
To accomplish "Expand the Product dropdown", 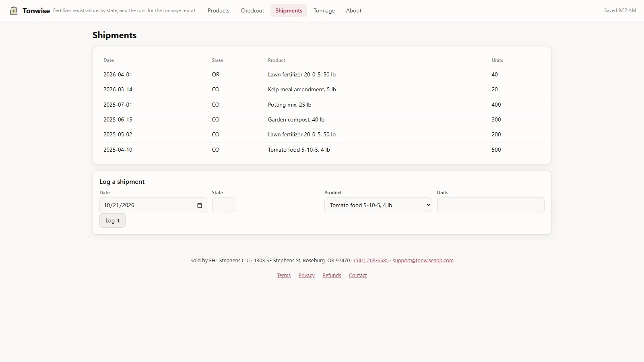I will [x=378, y=205].
